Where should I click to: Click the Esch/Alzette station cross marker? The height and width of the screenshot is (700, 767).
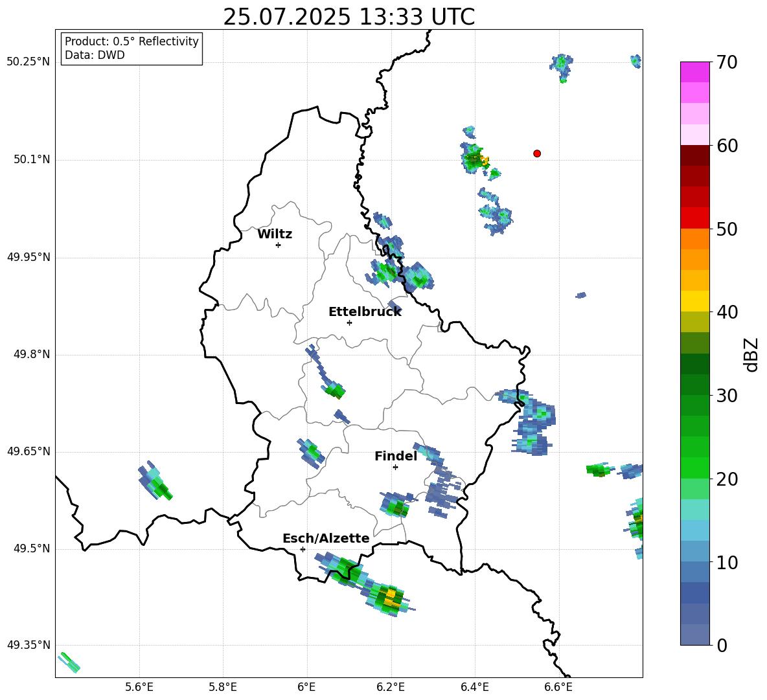coord(303,549)
